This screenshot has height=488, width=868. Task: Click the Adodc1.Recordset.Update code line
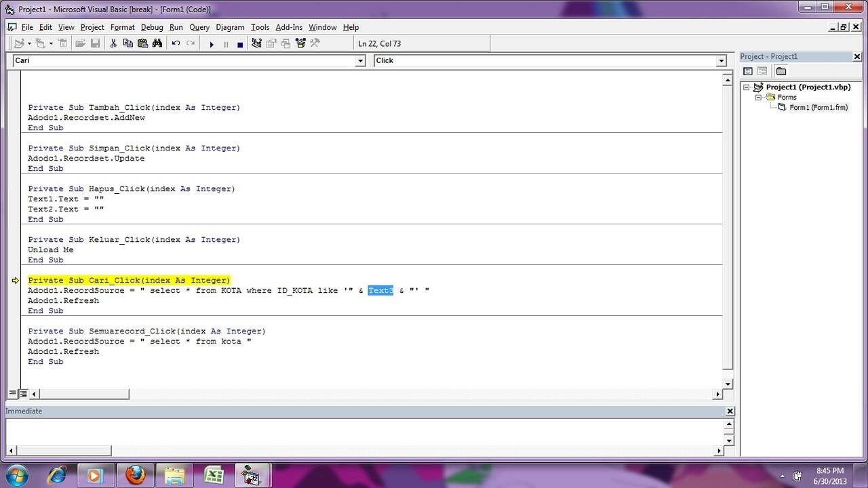point(86,159)
